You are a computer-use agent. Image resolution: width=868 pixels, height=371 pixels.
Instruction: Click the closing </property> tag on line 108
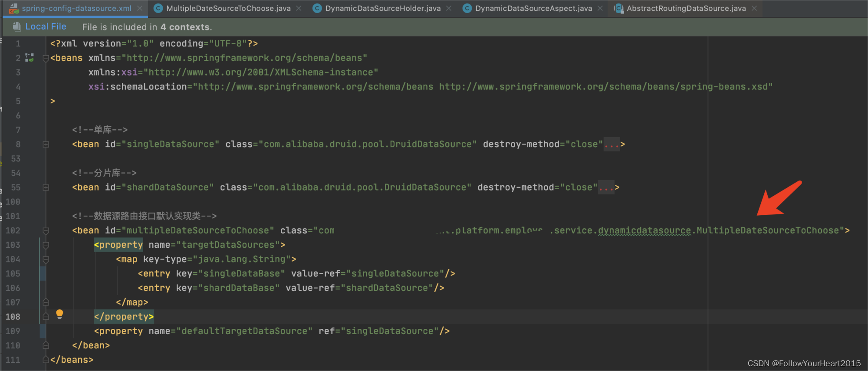pos(124,317)
